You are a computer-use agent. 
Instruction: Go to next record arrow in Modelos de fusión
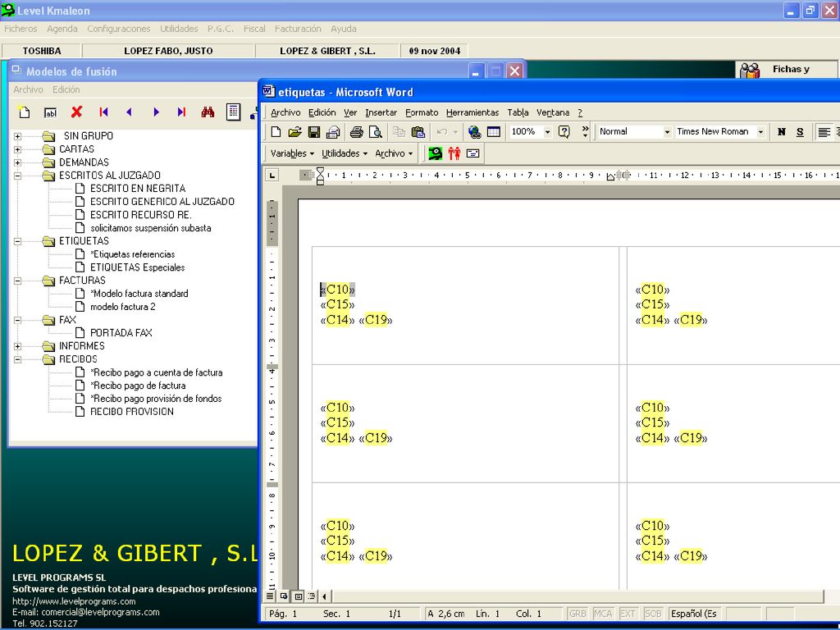click(x=156, y=112)
